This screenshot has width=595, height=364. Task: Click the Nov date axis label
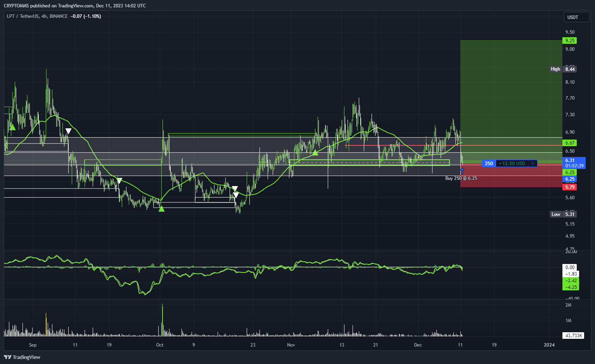click(x=291, y=345)
